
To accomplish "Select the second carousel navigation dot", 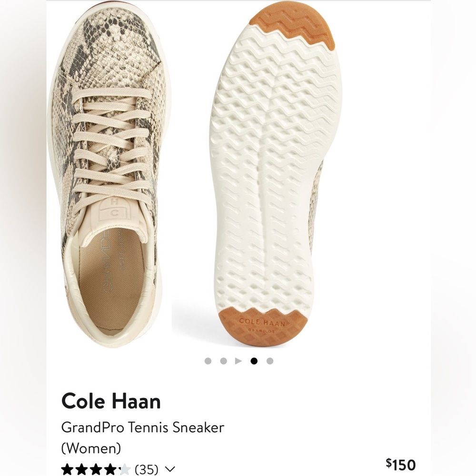I will tap(223, 361).
